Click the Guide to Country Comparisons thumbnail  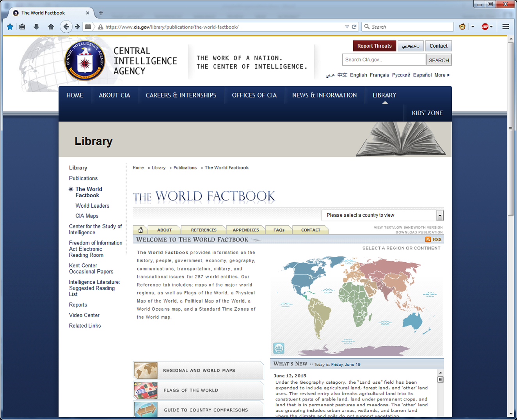pos(146,409)
